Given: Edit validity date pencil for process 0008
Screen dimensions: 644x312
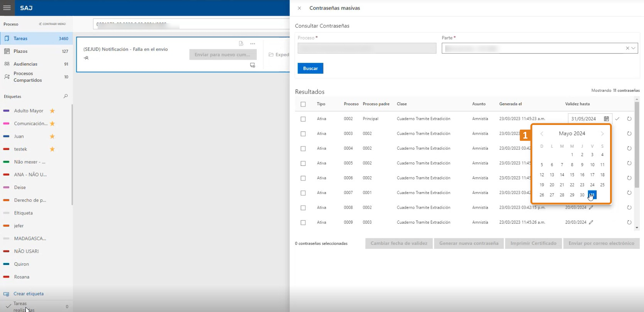Looking at the screenshot, I should pos(591,207).
